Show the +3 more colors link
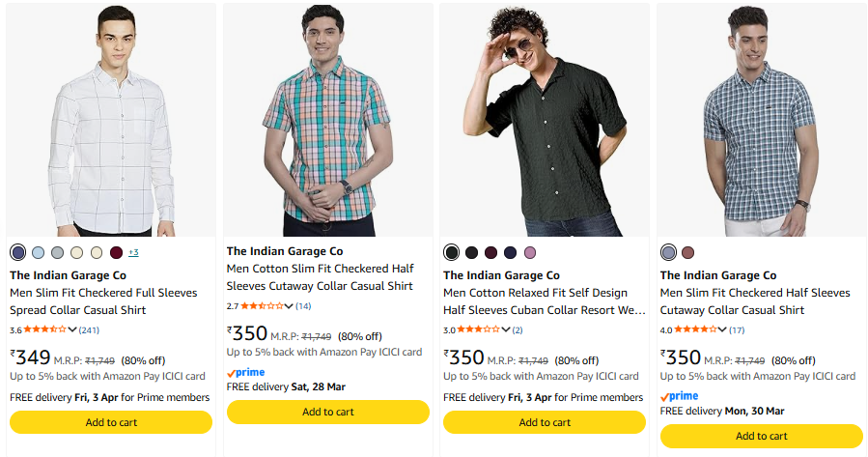The image size is (868, 457). click(x=133, y=252)
